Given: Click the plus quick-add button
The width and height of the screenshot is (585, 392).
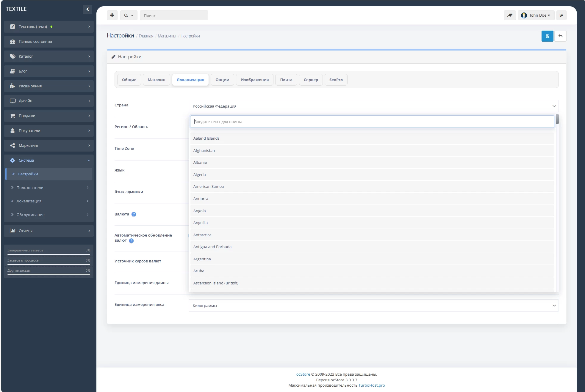Looking at the screenshot, I should pyautogui.click(x=112, y=15).
